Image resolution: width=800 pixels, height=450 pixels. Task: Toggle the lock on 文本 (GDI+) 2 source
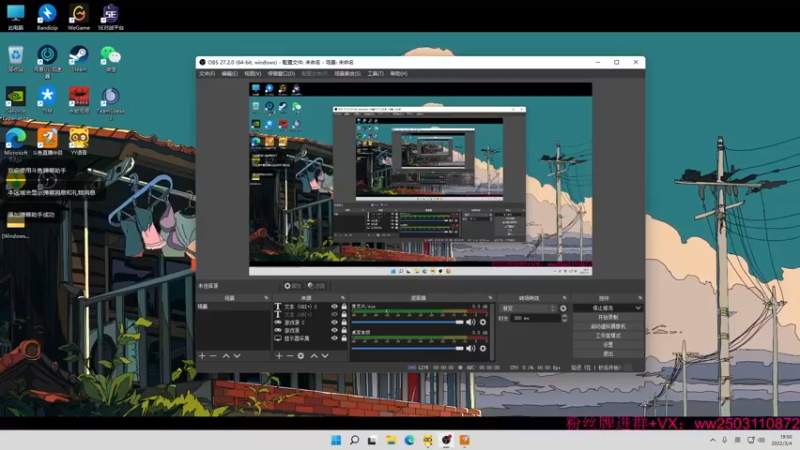click(x=344, y=307)
